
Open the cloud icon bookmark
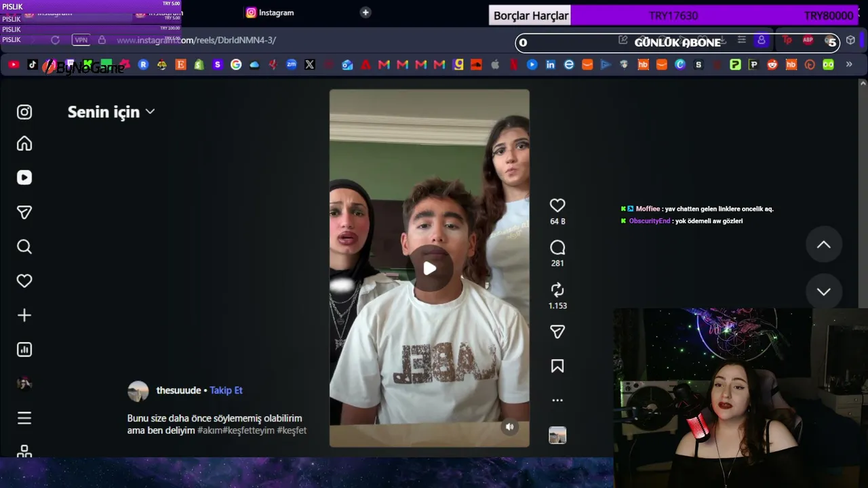254,64
